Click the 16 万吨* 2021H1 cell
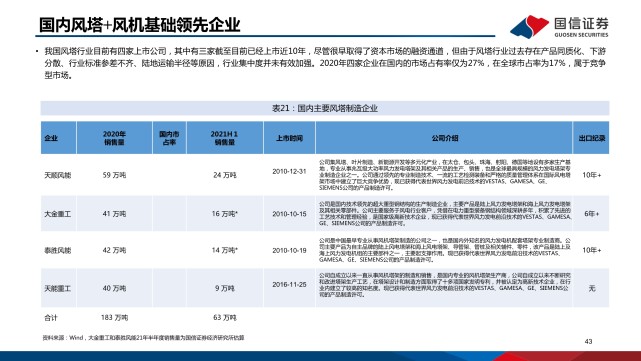Image resolution: width=641 pixels, height=361 pixels. pyautogui.click(x=224, y=214)
